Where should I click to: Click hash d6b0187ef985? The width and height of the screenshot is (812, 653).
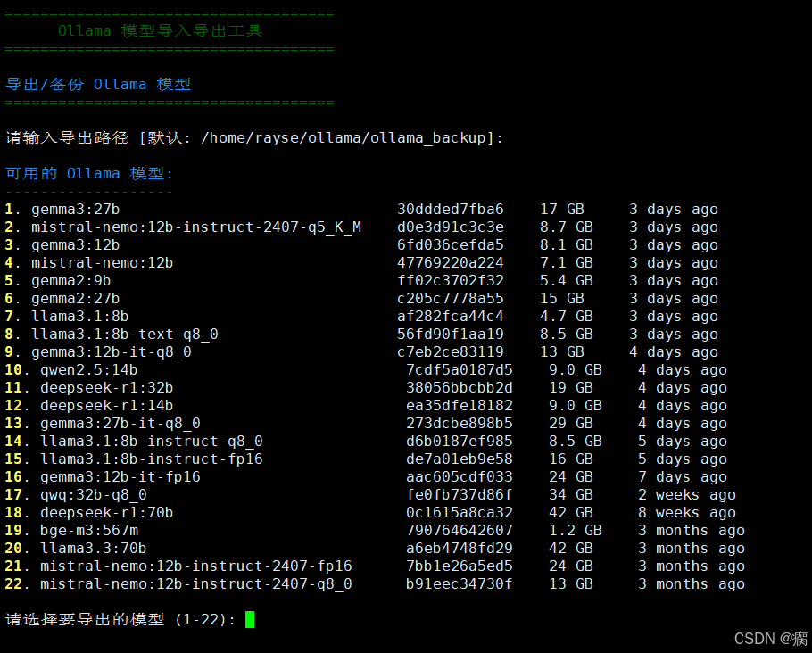460,442
